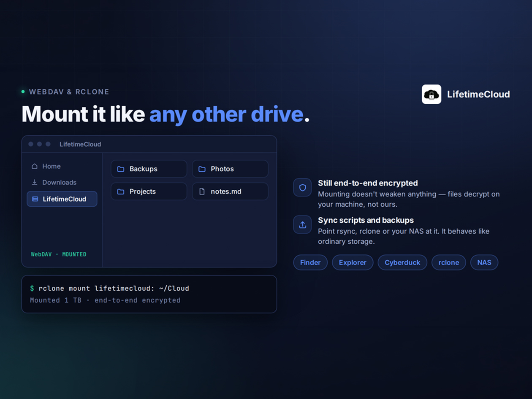
Task: Click the first window control dot
Action: [x=31, y=144]
